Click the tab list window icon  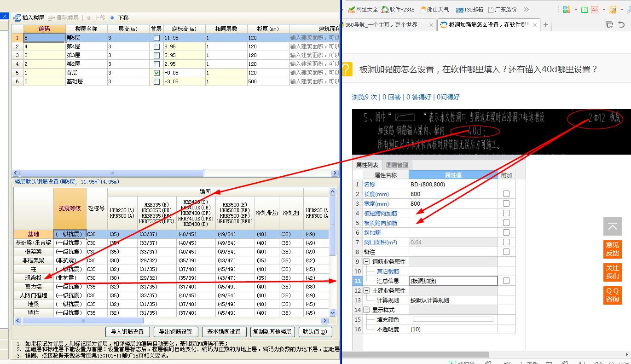pos(609,25)
